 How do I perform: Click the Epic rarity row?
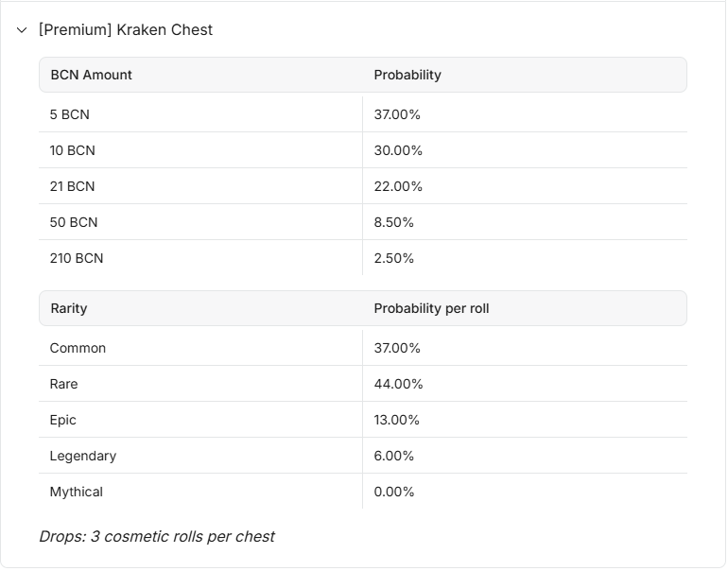coord(363,420)
